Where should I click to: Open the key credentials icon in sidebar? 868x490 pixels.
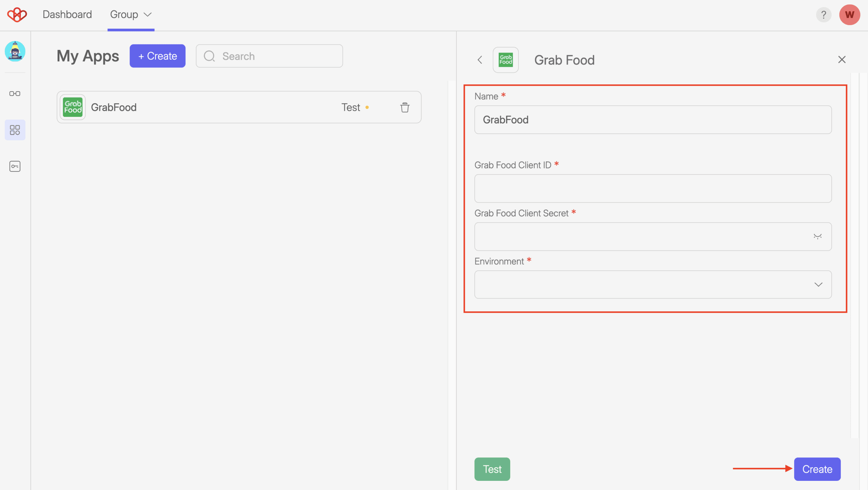(x=15, y=166)
